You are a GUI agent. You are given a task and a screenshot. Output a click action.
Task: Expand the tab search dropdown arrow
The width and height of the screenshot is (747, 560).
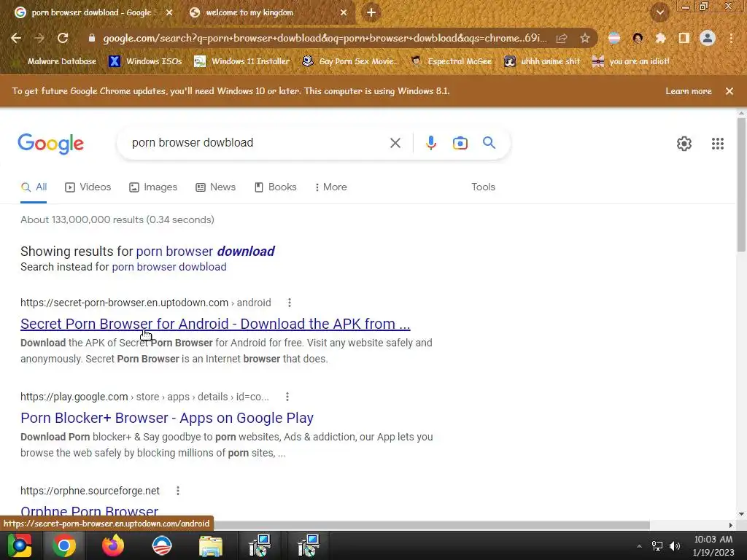tap(659, 12)
